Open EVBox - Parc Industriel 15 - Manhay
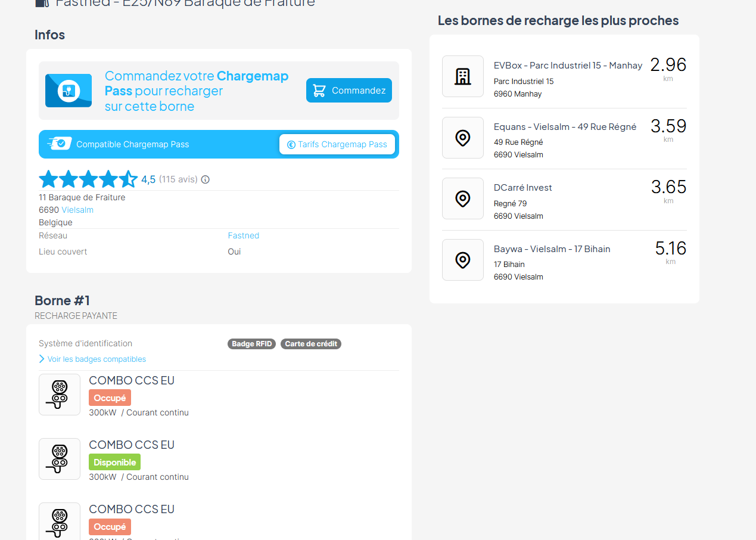 568,66
